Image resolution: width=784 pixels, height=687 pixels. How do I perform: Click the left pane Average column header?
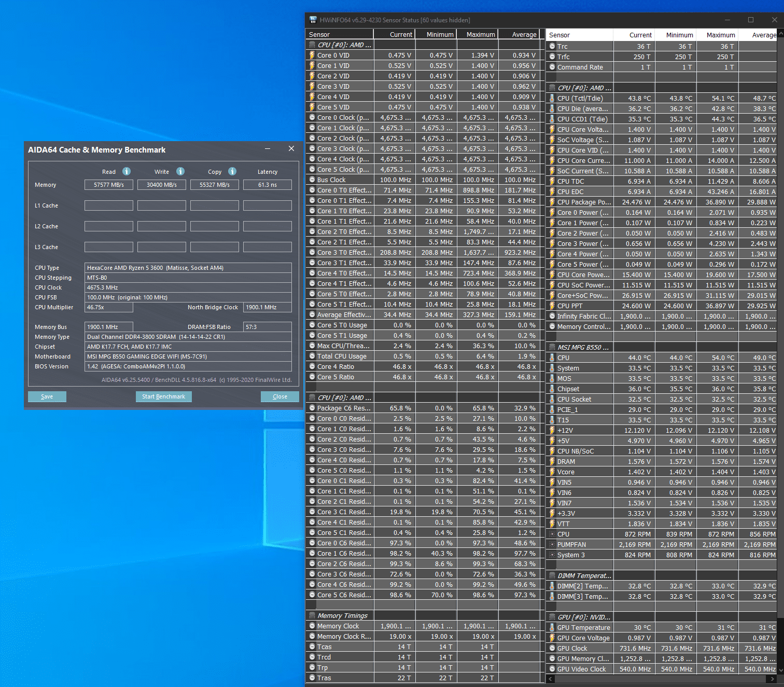[519, 34]
